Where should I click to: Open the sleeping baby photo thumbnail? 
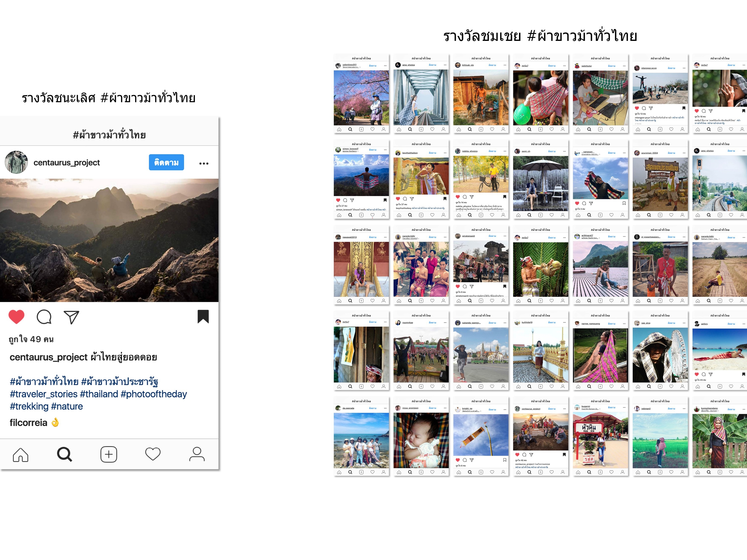421,440
